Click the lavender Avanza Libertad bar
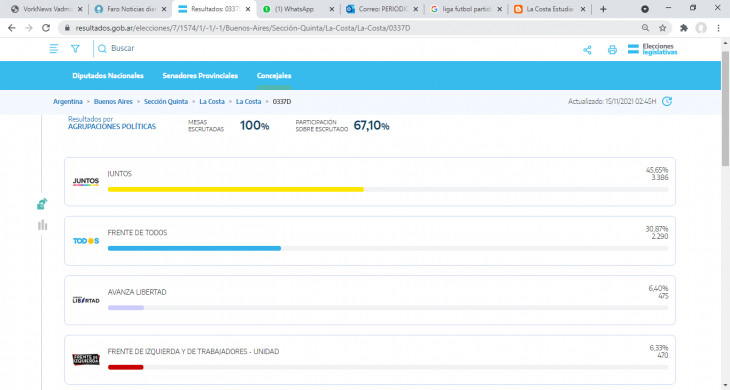730x390 pixels. pos(126,308)
